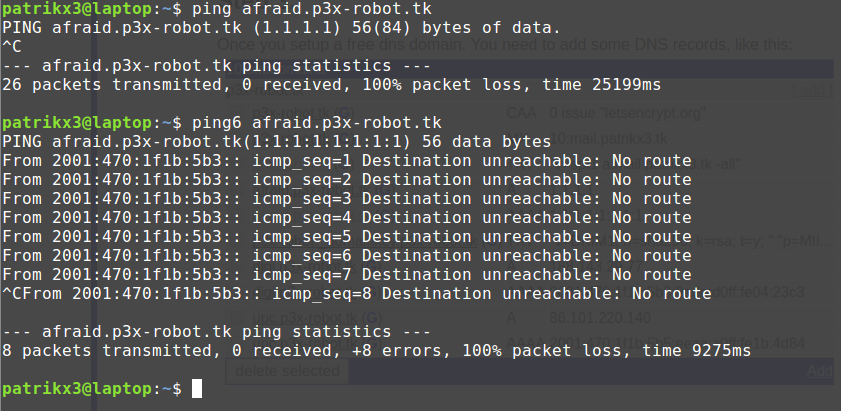This screenshot has width=841, height=411.
Task: Click the blinking terminal cursor at the last prompt
Action: coord(197,388)
